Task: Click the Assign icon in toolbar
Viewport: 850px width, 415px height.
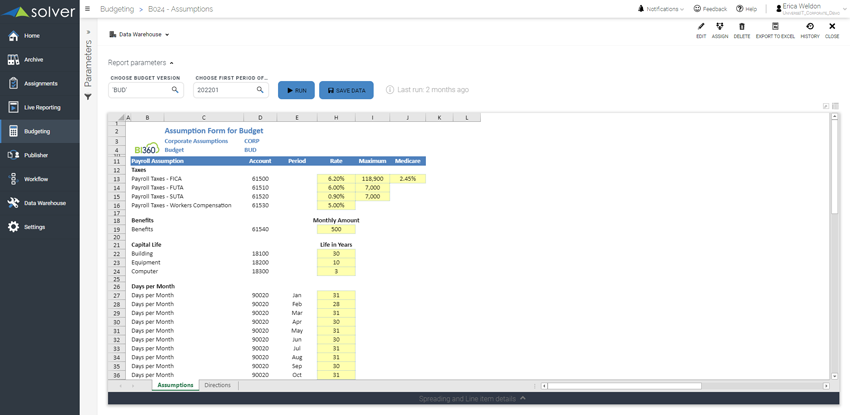Action: [719, 27]
